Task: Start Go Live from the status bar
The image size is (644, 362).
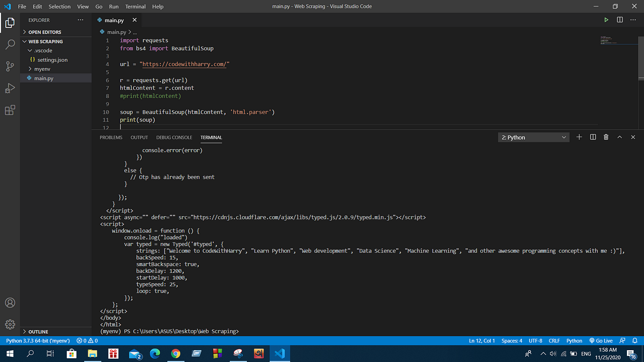Action: pos(601,340)
